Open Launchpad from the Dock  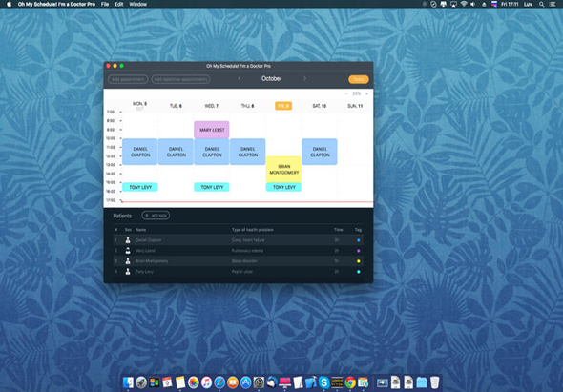coord(141,382)
